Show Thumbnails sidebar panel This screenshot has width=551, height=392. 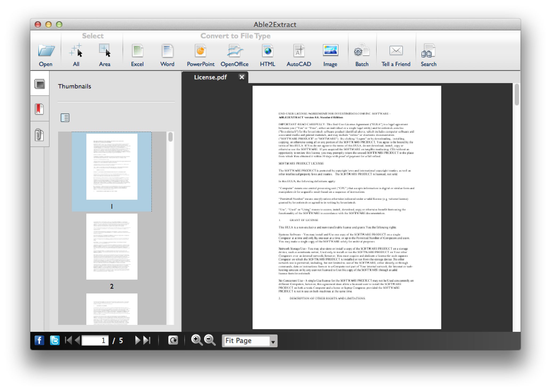click(40, 84)
